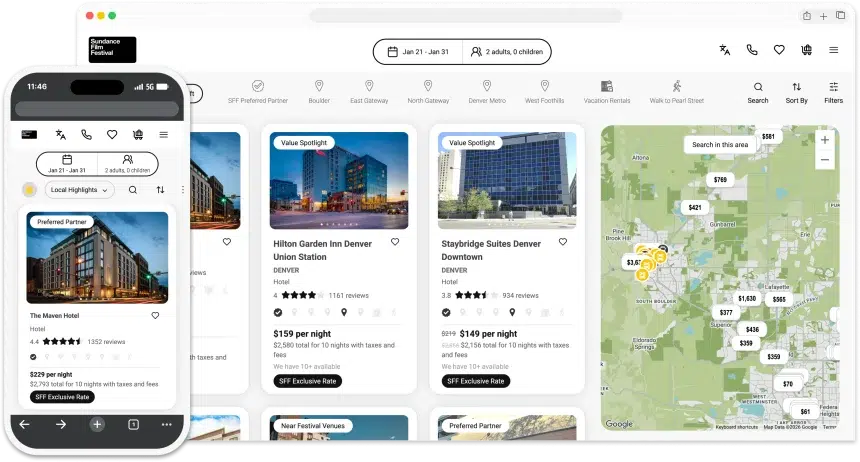Open the heart favorites icon in phone header
Screen dimensions: 860x462
[112, 134]
